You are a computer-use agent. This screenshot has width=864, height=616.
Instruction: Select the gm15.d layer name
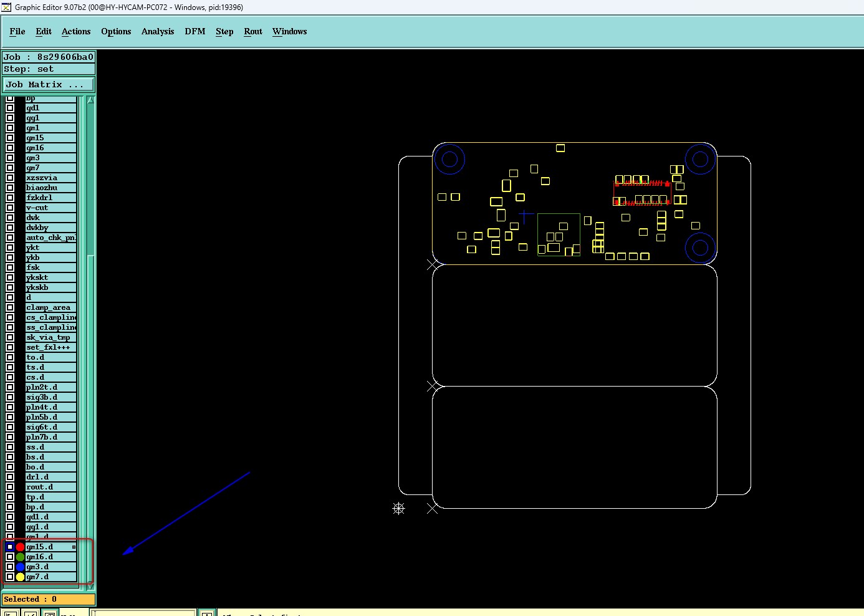pos(40,547)
